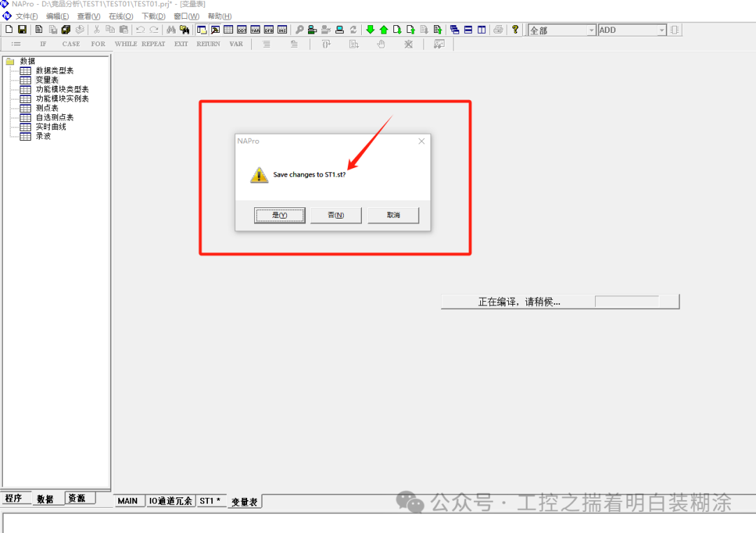Click the magnifier search icon
This screenshot has width=756, height=533.
(x=300, y=30)
